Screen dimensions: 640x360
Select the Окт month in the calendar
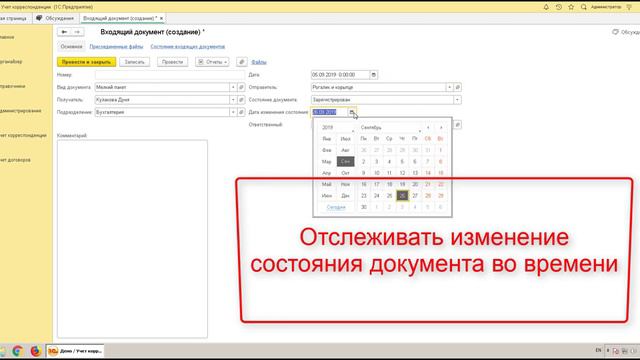click(x=345, y=173)
